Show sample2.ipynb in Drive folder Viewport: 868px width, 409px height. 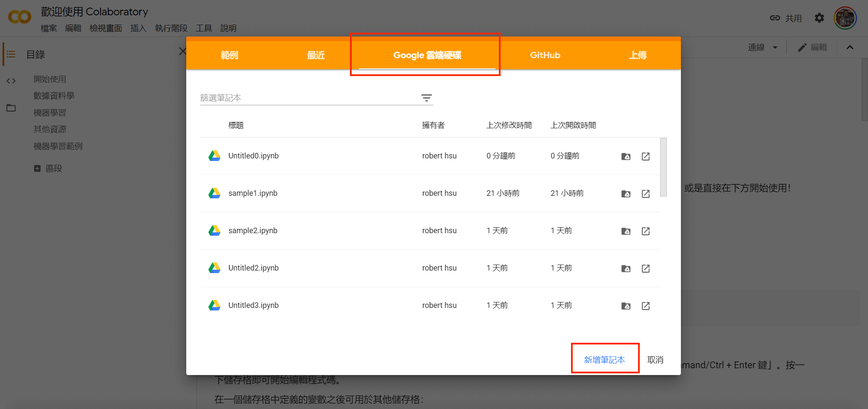coord(626,231)
